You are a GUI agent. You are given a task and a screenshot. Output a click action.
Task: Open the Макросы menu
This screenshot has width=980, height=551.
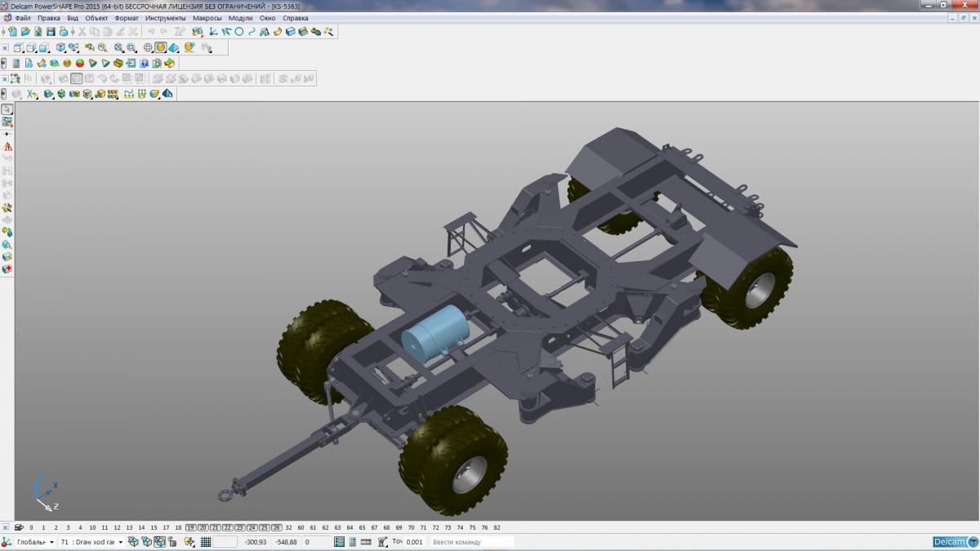pyautogui.click(x=207, y=18)
